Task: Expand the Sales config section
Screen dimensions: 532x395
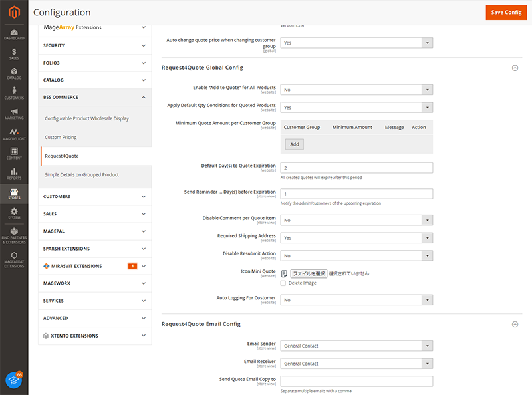Action: [x=95, y=213]
